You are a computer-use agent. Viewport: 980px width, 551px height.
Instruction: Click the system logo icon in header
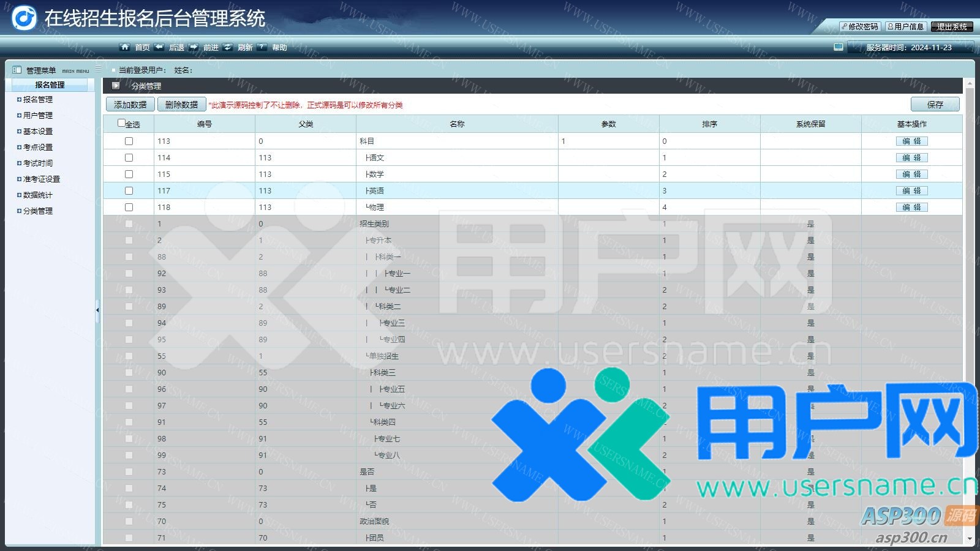[x=24, y=18]
